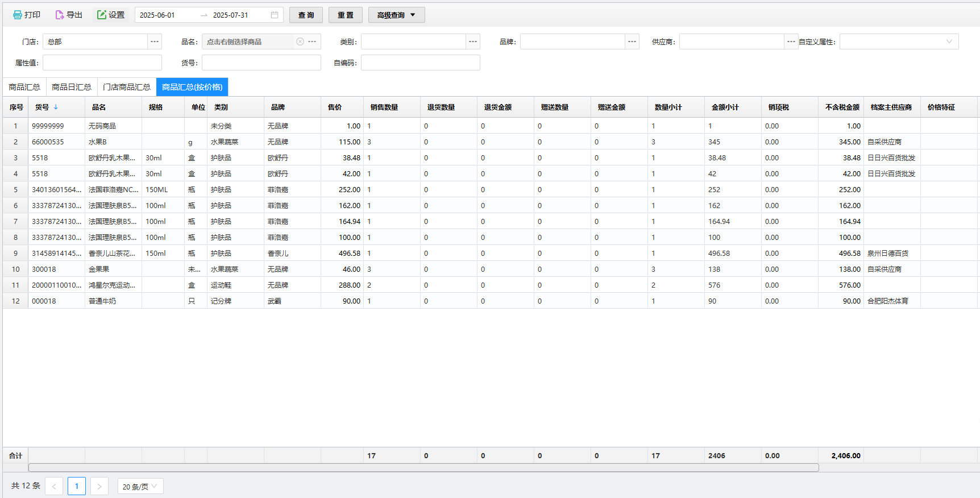Click 法国菲洛嘉NC... product cell
The width and height of the screenshot is (980, 498).
pyautogui.click(x=114, y=189)
